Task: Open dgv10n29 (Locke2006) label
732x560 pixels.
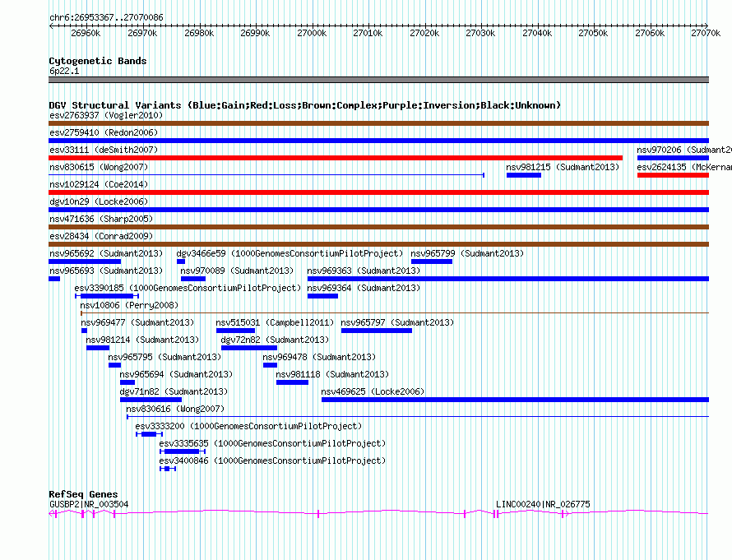Action: click(99, 201)
